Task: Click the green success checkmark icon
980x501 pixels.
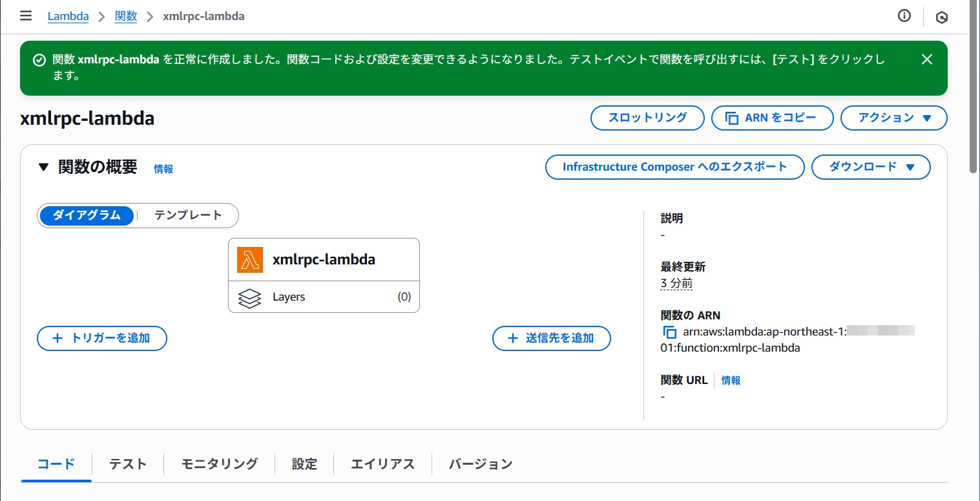Action: 39,60
